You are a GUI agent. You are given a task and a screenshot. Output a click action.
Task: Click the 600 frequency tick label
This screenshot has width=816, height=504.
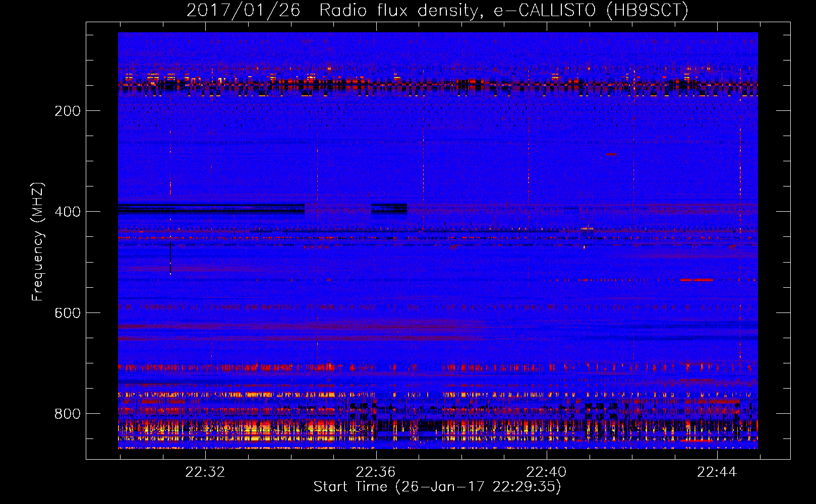click(x=68, y=313)
